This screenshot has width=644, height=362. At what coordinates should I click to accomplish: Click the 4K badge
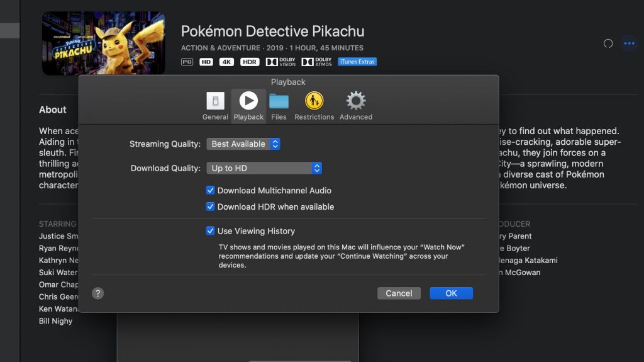coord(226,62)
